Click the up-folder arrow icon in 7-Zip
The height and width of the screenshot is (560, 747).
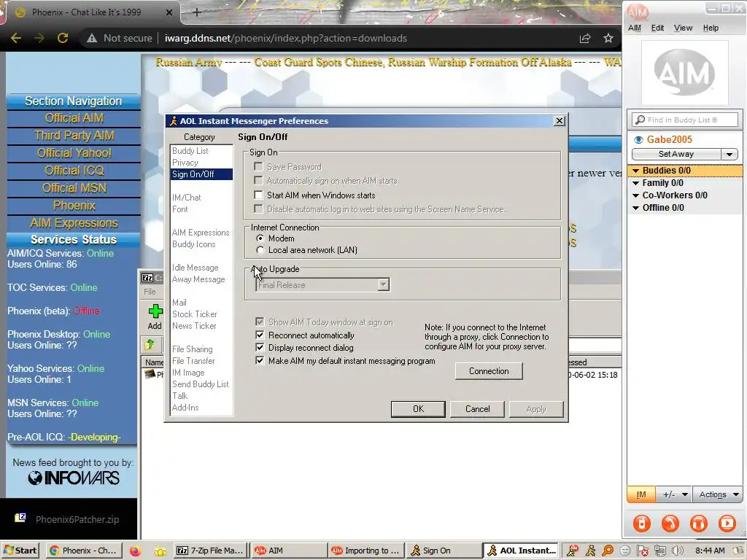coord(150,344)
